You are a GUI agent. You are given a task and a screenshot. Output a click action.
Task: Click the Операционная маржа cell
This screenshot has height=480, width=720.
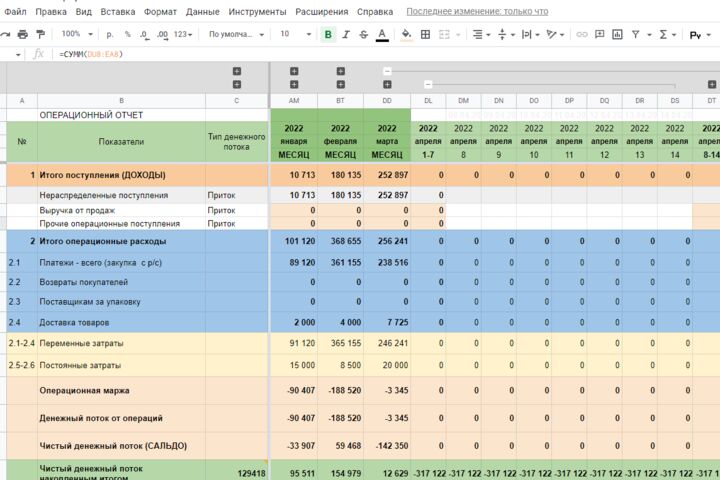[121, 390]
